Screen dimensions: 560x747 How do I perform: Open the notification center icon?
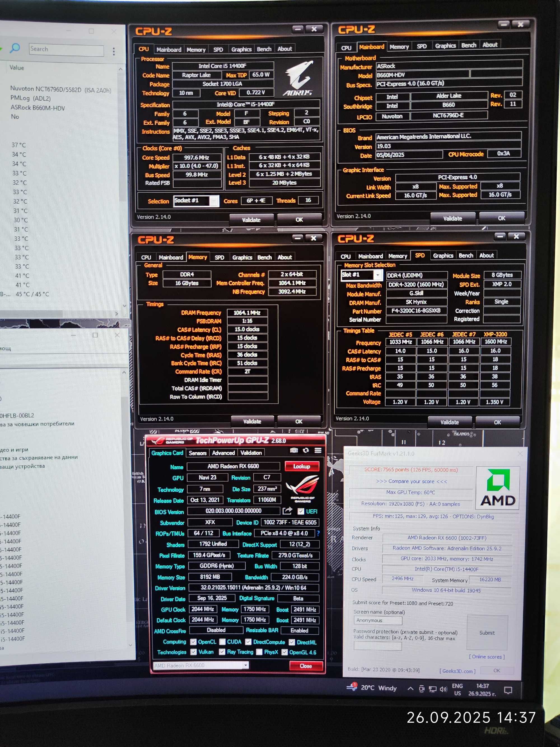(508, 690)
